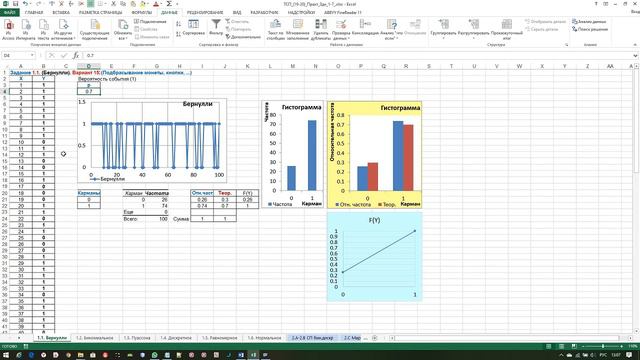Click Text to columns (Текст по столбцам)
Image resolution: width=640 pixels, height=360 pixels.
[x=276, y=29]
